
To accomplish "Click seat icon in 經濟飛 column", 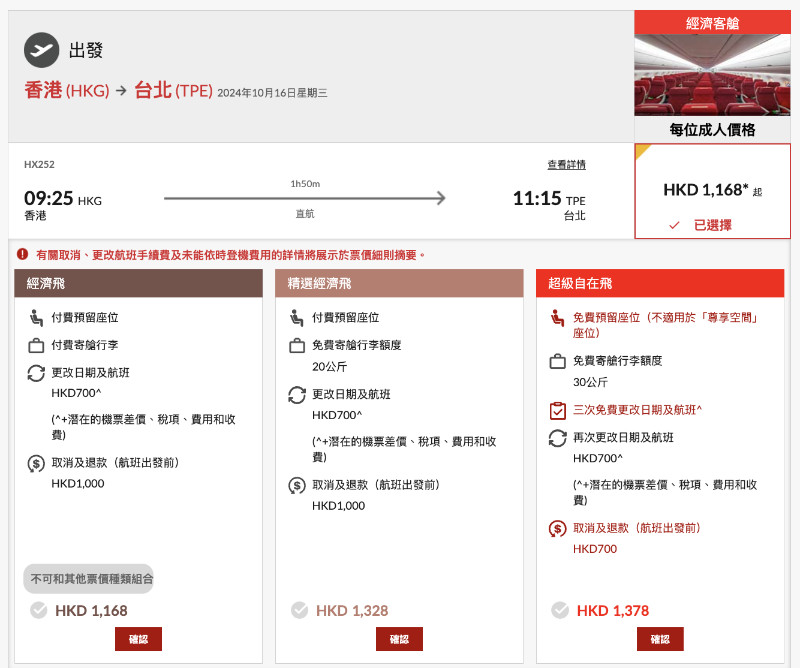I will pos(36,317).
